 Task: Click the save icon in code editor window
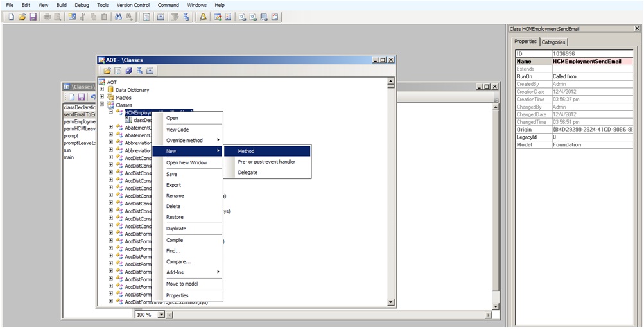(x=83, y=97)
